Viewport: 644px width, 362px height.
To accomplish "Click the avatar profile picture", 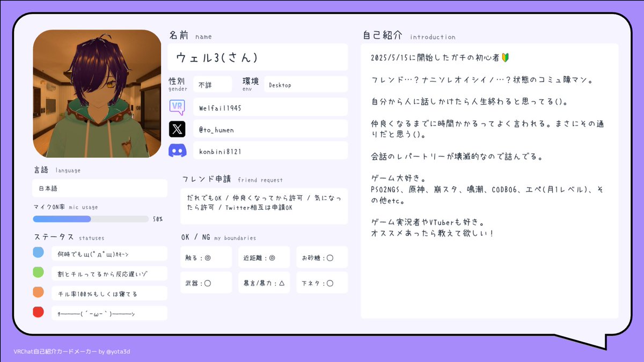I will click(97, 94).
